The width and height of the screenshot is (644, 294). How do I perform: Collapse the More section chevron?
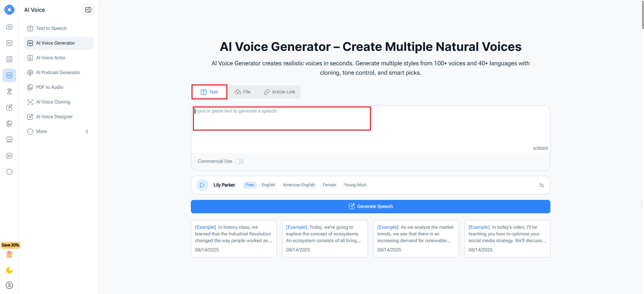pos(87,132)
